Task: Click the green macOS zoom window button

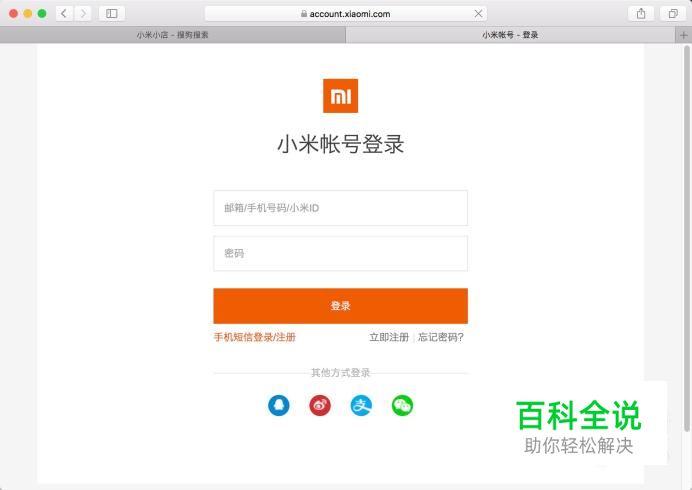Action: [42, 14]
